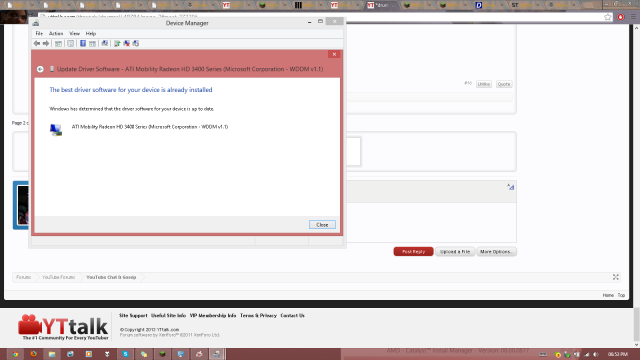Open the File menu in Device Manager
This screenshot has height=360, width=640.
(x=39, y=33)
